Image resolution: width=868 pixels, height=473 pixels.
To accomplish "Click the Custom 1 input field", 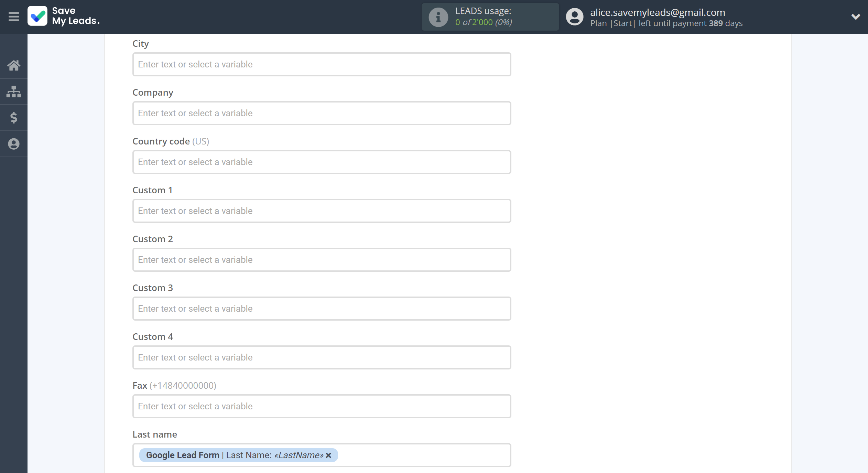I will 322,211.
